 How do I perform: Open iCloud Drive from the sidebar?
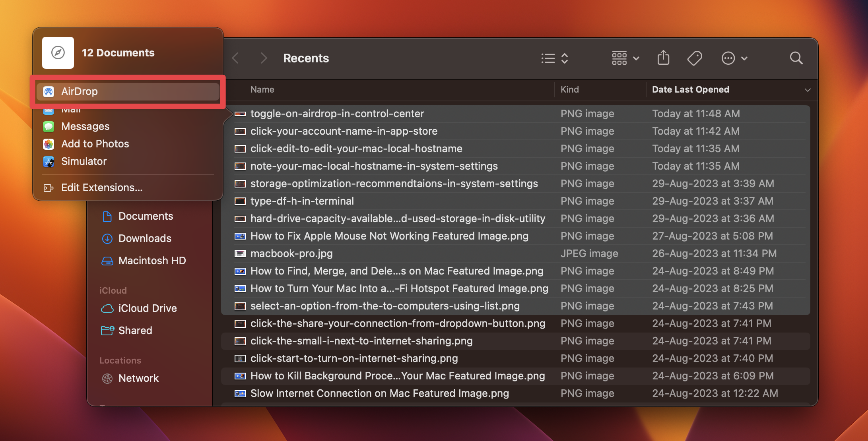pos(148,308)
